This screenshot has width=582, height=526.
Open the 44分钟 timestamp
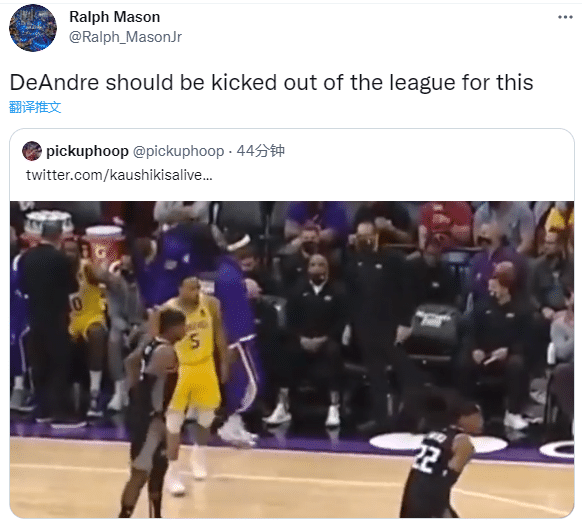tap(261, 151)
